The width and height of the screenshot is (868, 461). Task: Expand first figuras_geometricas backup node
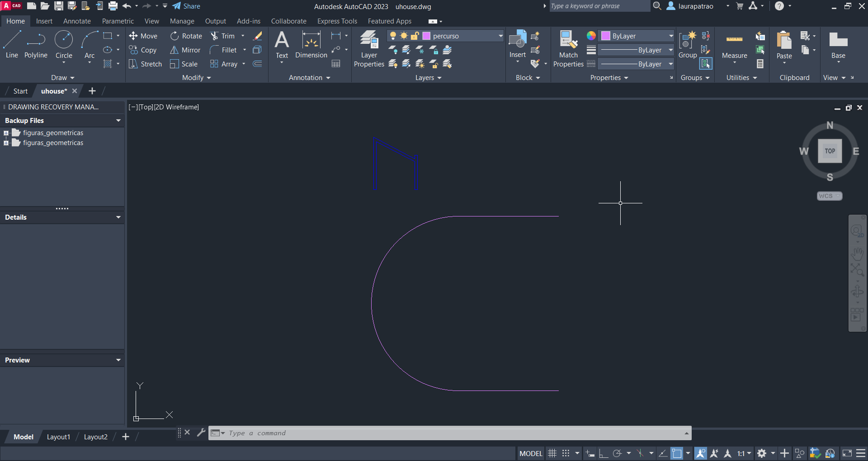coord(6,133)
